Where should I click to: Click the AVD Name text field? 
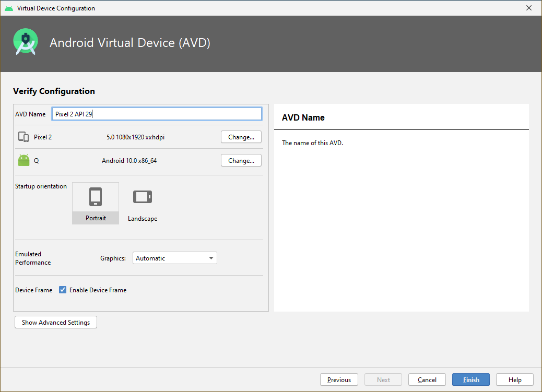(157, 114)
